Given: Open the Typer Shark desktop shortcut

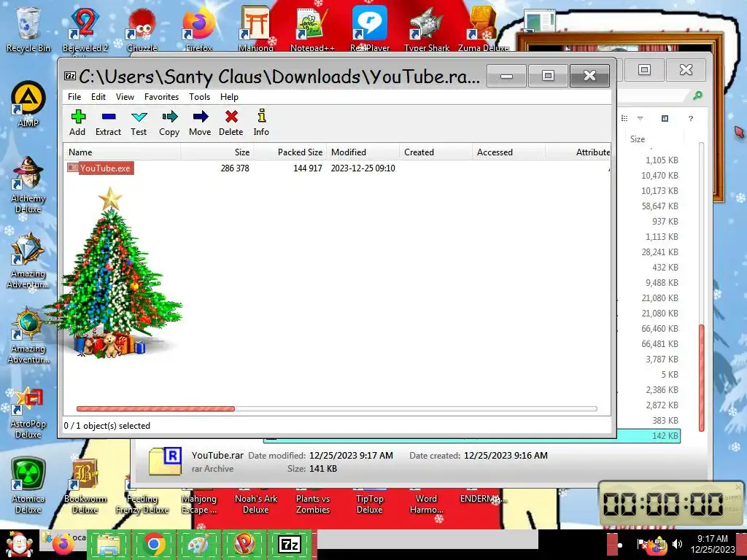Looking at the screenshot, I should [x=426, y=29].
